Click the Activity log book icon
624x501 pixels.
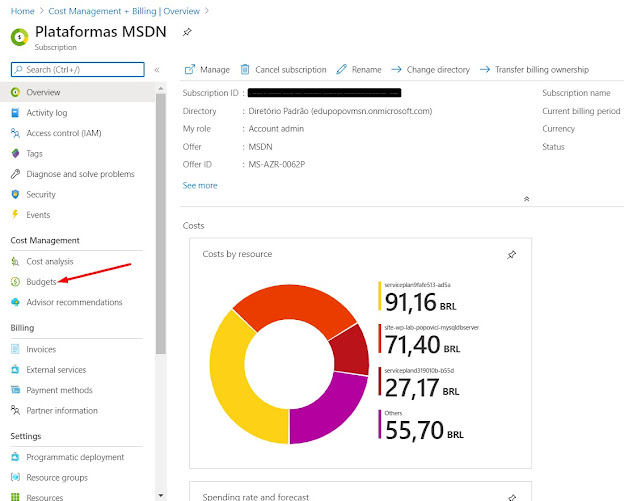tap(15, 113)
